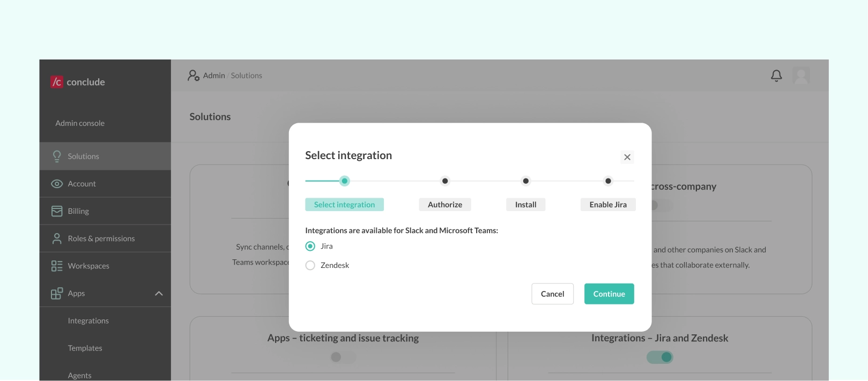The height and width of the screenshot is (381, 868).
Task: Click the Apps squares icon
Action: pos(57,293)
